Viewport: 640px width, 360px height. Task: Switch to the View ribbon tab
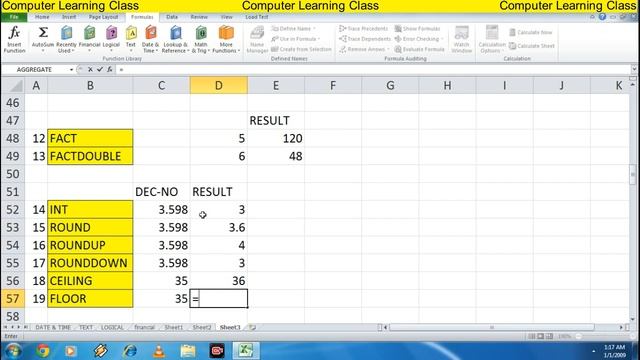(x=227, y=17)
